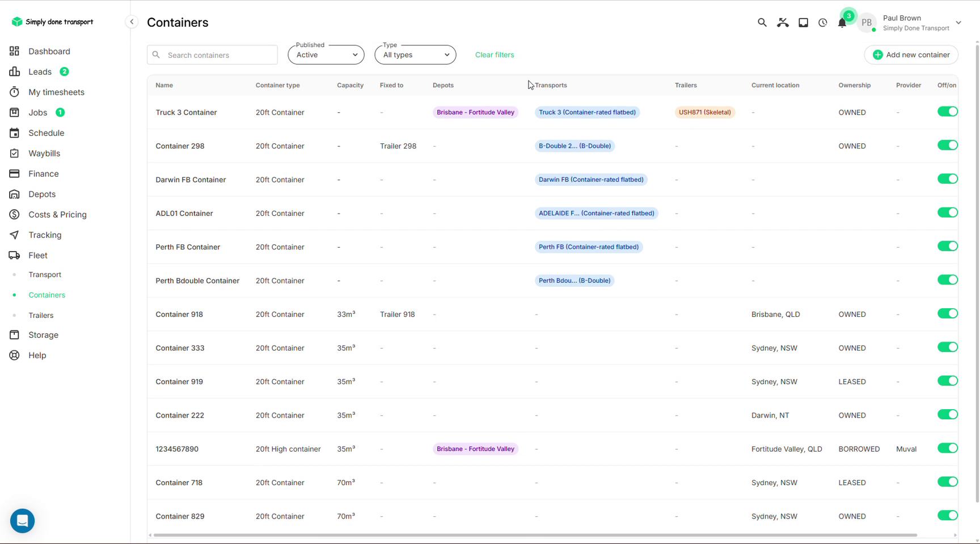
Task: Open notifications bell with 3 badge
Action: point(842,23)
